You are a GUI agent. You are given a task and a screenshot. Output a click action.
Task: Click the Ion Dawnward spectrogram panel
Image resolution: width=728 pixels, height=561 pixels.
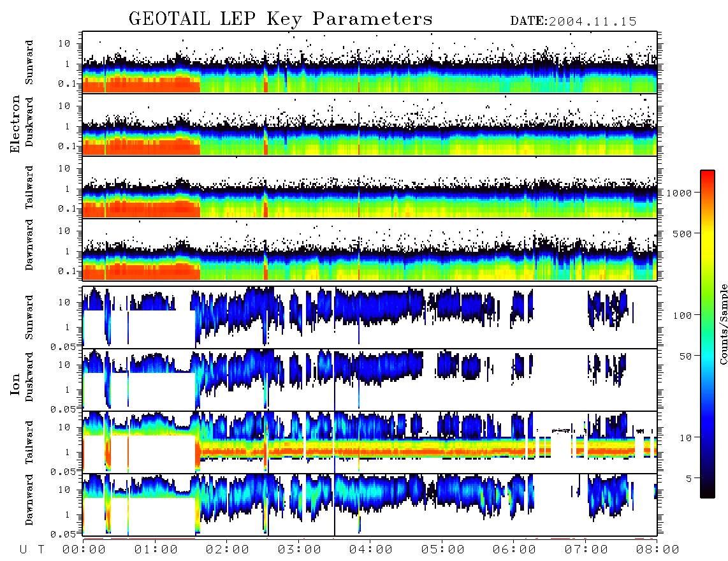[370, 505]
